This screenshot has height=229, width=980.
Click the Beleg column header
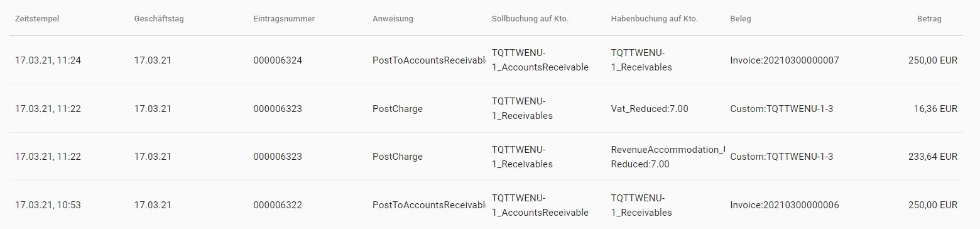tap(741, 19)
